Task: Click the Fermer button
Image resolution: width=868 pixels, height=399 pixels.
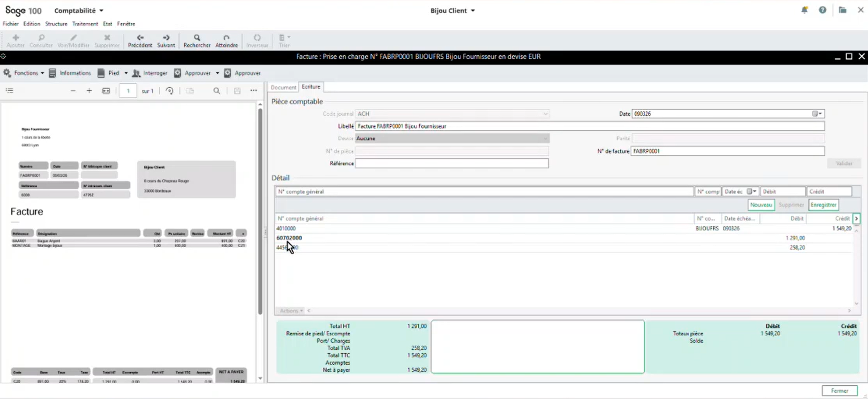Action: [840, 391]
